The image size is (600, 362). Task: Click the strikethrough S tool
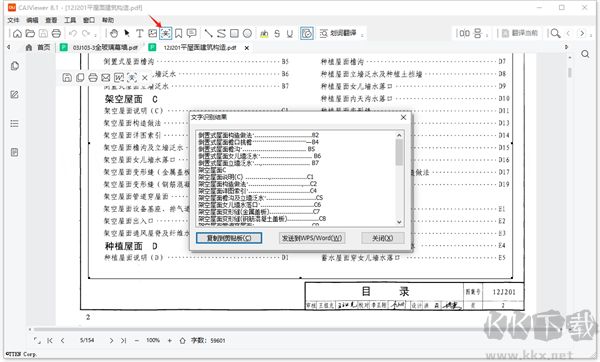tap(277, 34)
